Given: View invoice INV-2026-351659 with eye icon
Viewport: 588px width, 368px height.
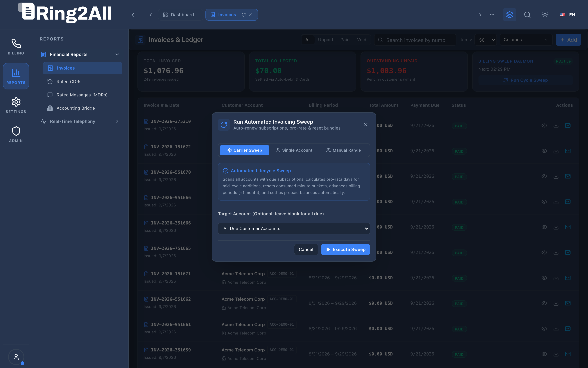Looking at the screenshot, I should pyautogui.click(x=544, y=354).
